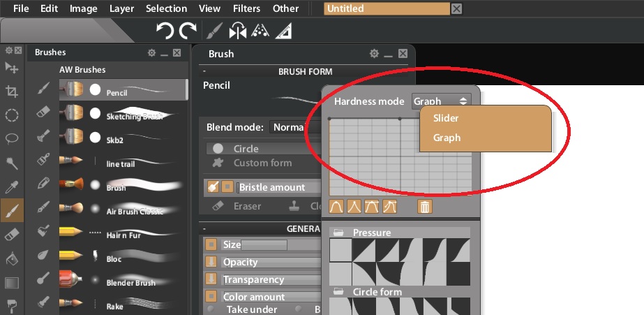Open the Brushes panel gear menu

point(152,52)
